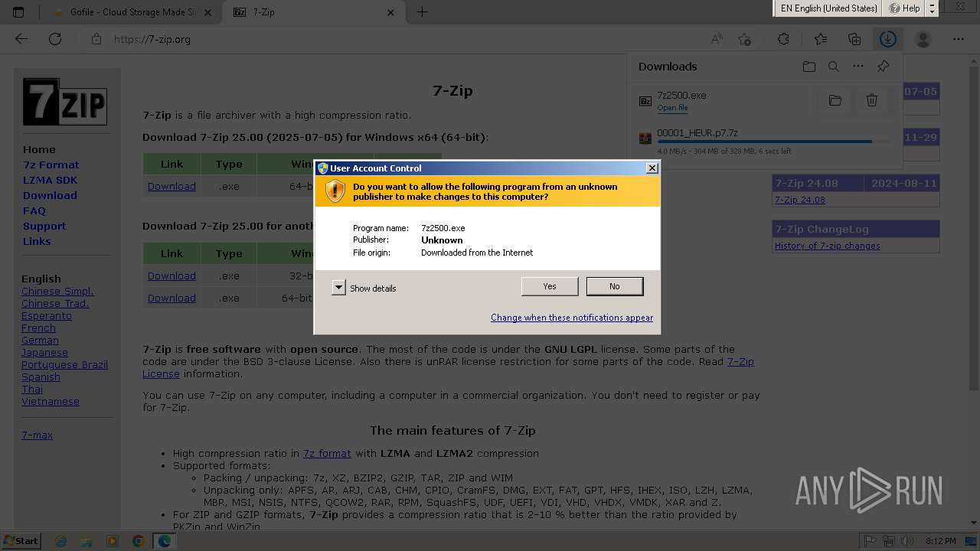Show 7z2500.exe in folder
Screen dimensions: 980x551
click(835, 100)
